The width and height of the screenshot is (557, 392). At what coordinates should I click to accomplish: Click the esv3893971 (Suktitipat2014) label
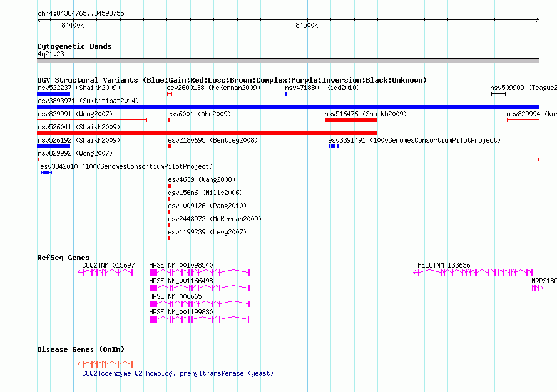[88, 101]
